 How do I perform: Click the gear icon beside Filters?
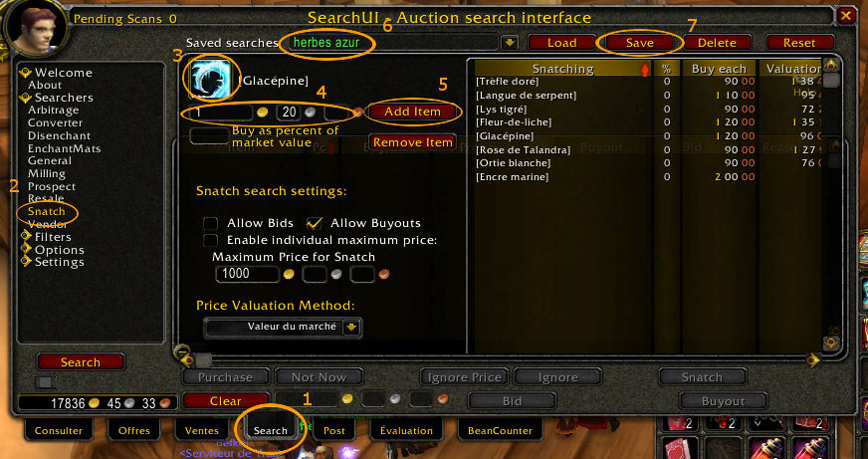point(26,236)
